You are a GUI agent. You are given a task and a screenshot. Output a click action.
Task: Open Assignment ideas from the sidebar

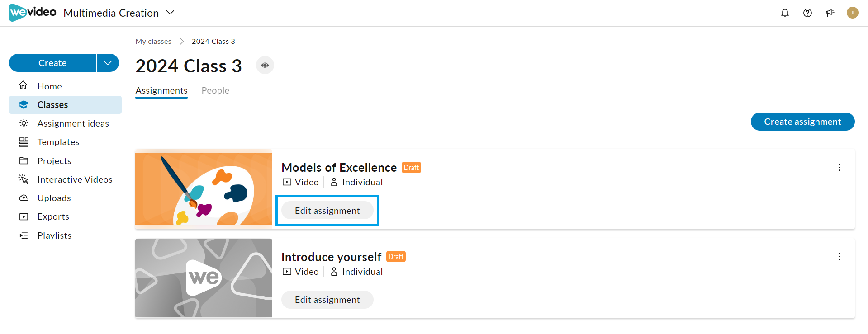pos(24,123)
